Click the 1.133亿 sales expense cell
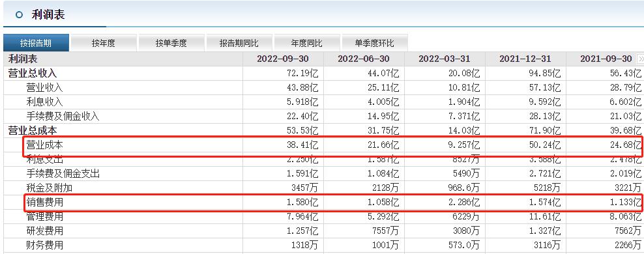This screenshot has height=254, width=644. (x=626, y=203)
